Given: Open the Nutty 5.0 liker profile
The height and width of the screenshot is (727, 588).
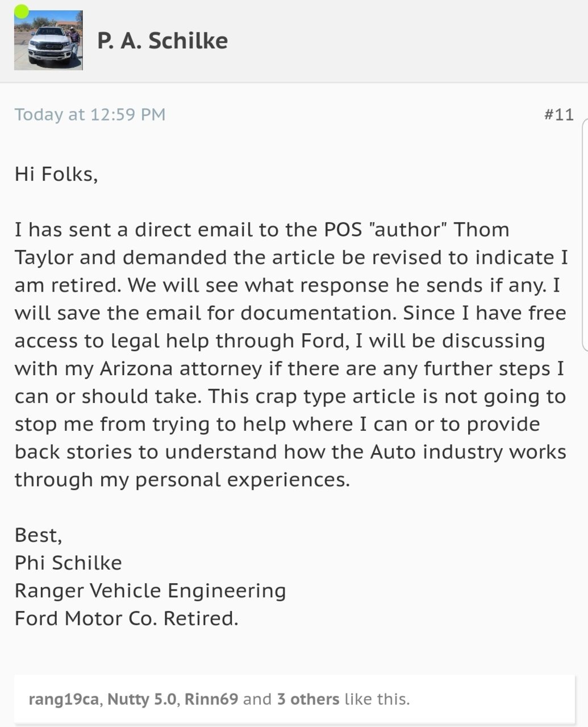Looking at the screenshot, I should point(141,699).
